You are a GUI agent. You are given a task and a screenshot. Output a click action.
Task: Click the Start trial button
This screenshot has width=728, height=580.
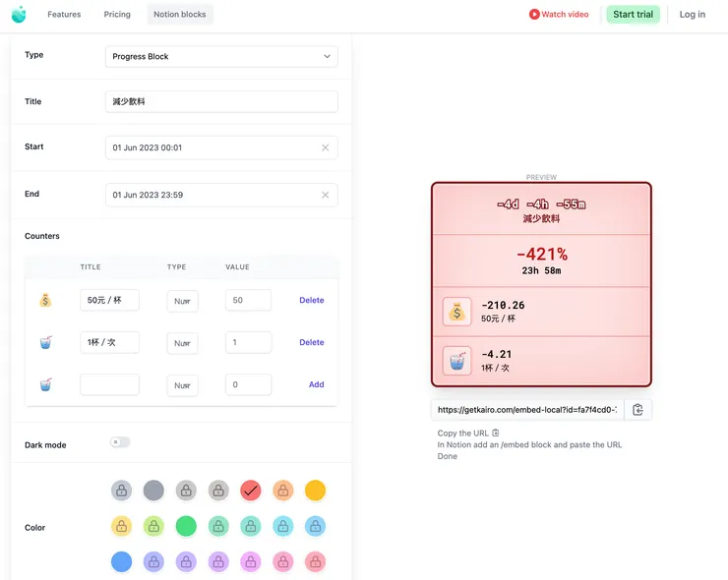633,15
